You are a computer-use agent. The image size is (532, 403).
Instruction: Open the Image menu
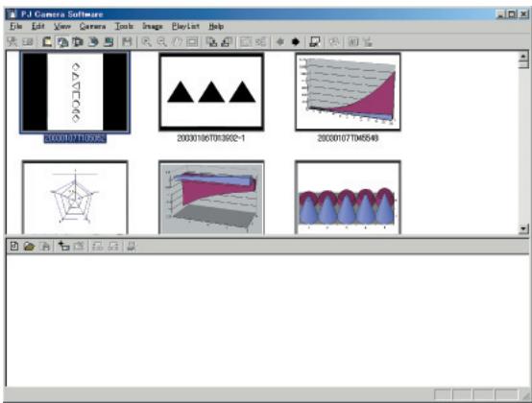click(153, 26)
